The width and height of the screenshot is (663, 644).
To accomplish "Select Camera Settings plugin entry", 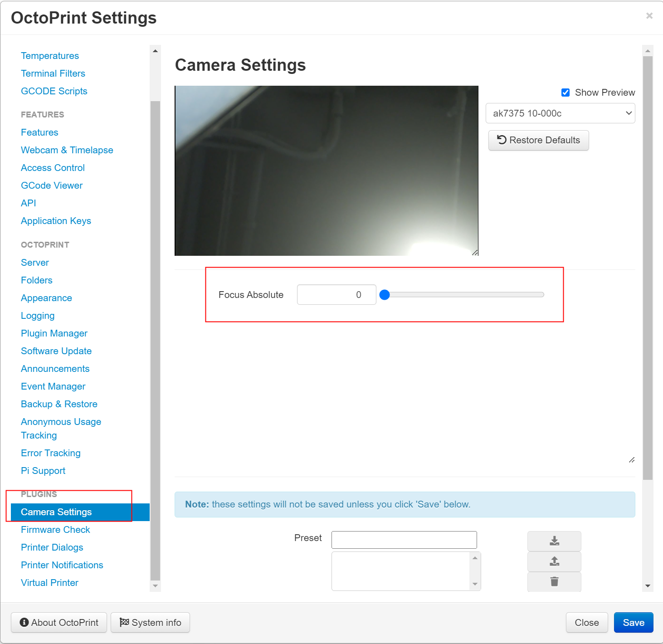I will pos(80,512).
